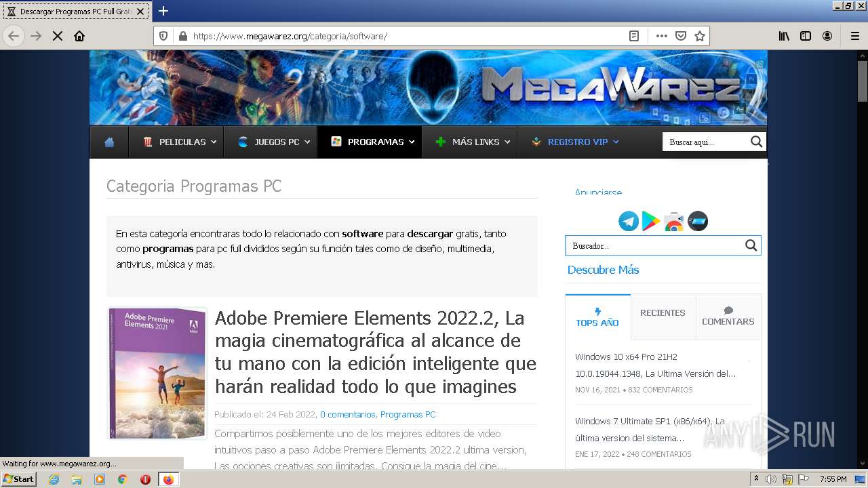Image resolution: width=868 pixels, height=488 pixels.
Task: Open Opera icon in taskbar
Action: [145, 479]
